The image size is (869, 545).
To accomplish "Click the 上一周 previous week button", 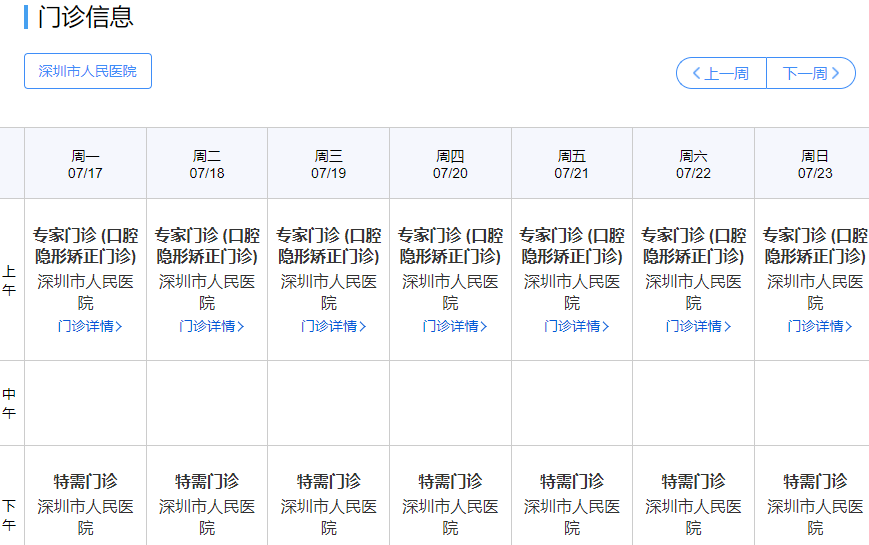I will click(x=721, y=73).
